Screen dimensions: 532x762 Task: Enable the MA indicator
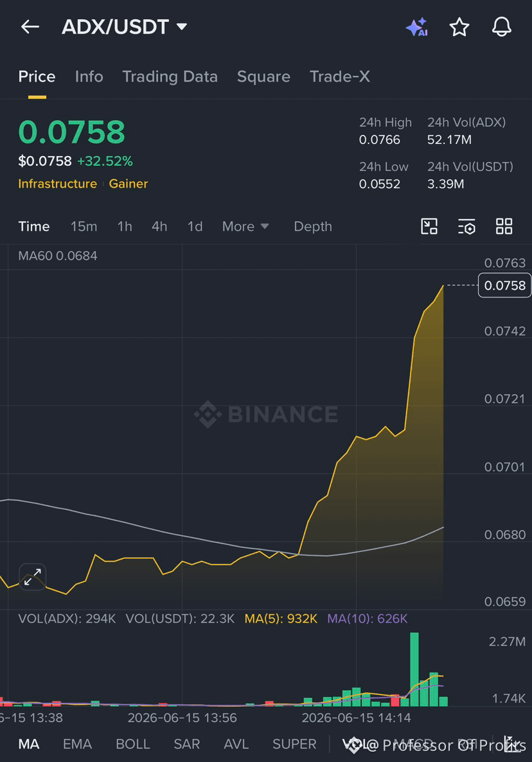29,744
